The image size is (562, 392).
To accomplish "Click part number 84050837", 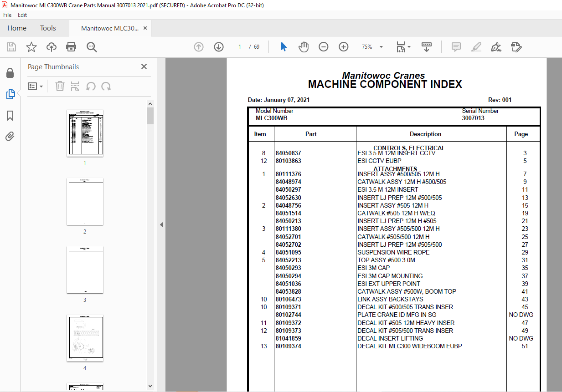I will click(x=288, y=153).
